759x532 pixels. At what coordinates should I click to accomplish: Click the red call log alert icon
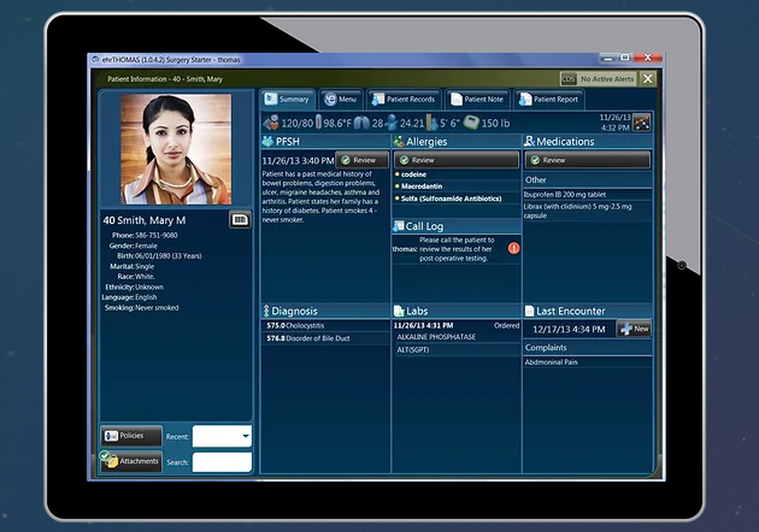pos(514,248)
